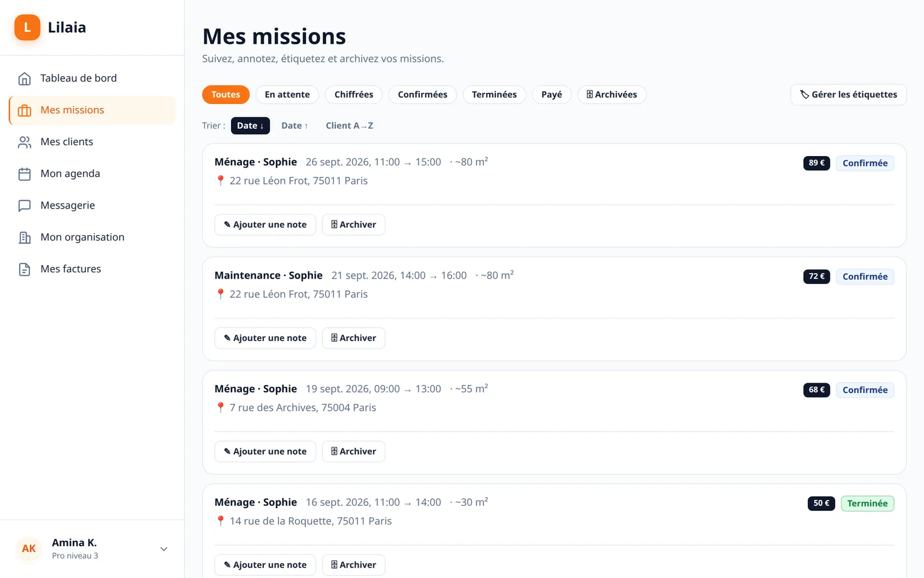The image size is (924, 578).
Task: Add a note to the 19 sept. mission
Action: click(x=265, y=451)
